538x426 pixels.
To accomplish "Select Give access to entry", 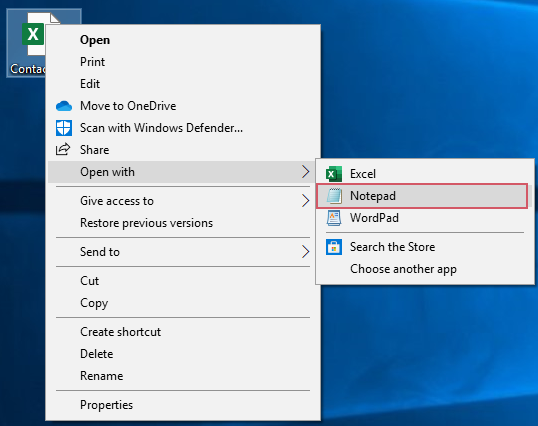I will pos(183,201).
